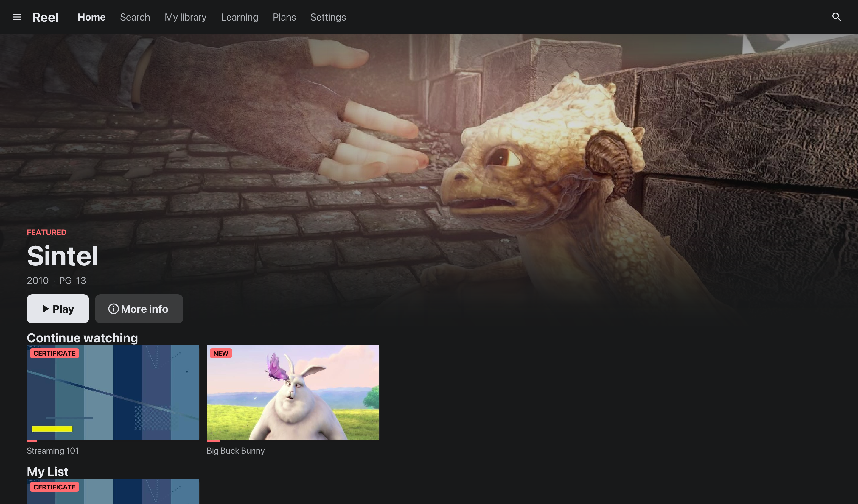Click the CERTIFICATE badge in Continue watching
This screenshot has width=858, height=504.
[x=55, y=353]
